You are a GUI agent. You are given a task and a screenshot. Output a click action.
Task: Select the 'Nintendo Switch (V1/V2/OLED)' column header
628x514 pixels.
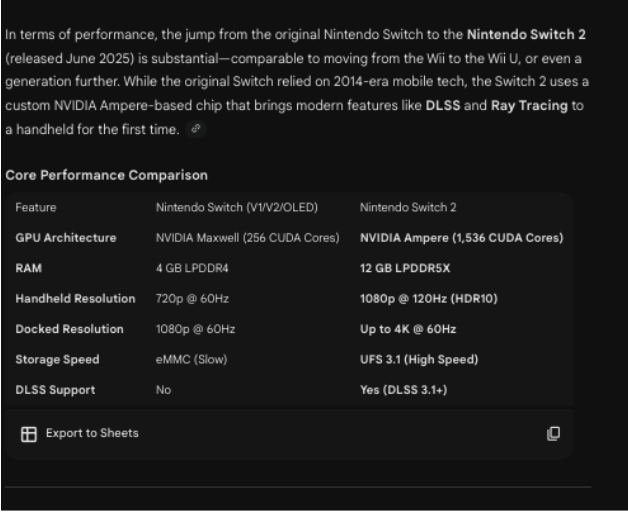[x=237, y=208]
